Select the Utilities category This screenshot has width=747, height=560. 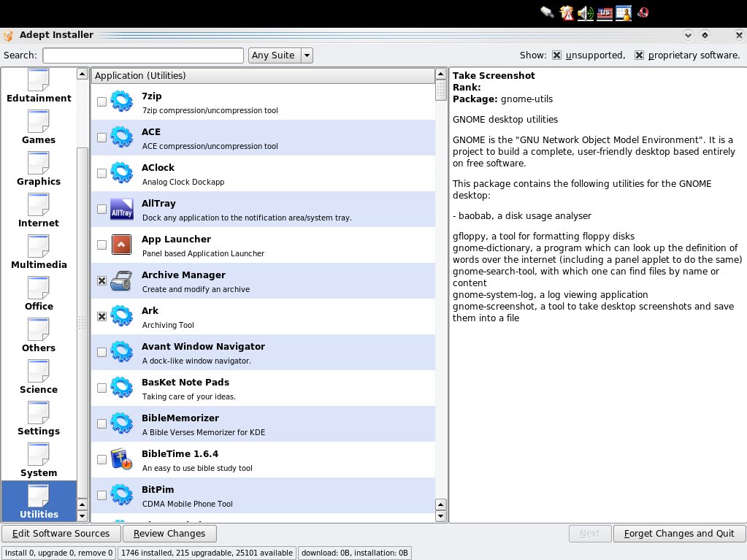pyautogui.click(x=39, y=501)
